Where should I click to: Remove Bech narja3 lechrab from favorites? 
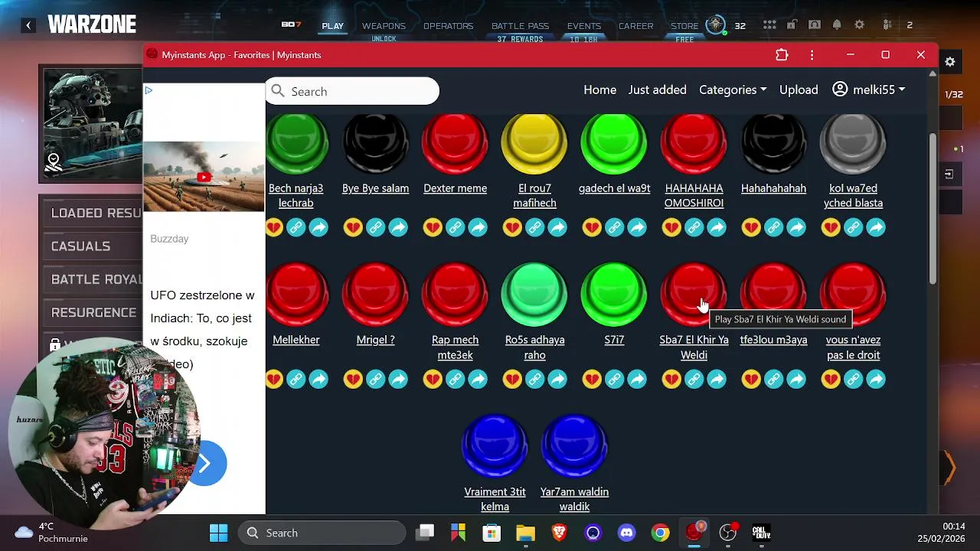[274, 227]
